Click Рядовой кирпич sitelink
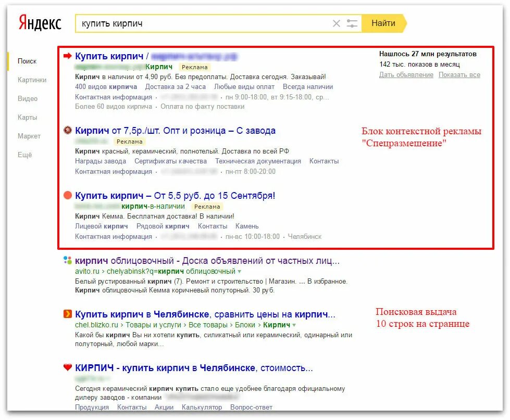Screen dimensions: 510x420 pos(163,226)
